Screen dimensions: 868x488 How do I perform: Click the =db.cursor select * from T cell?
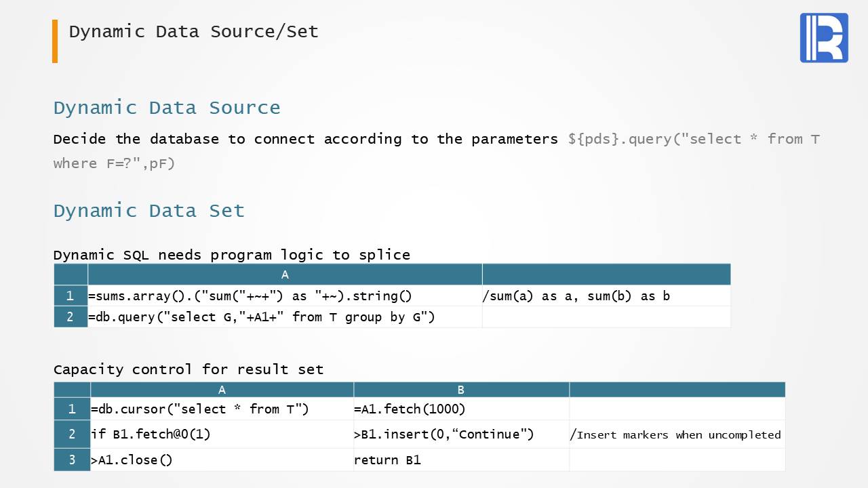[199, 409]
